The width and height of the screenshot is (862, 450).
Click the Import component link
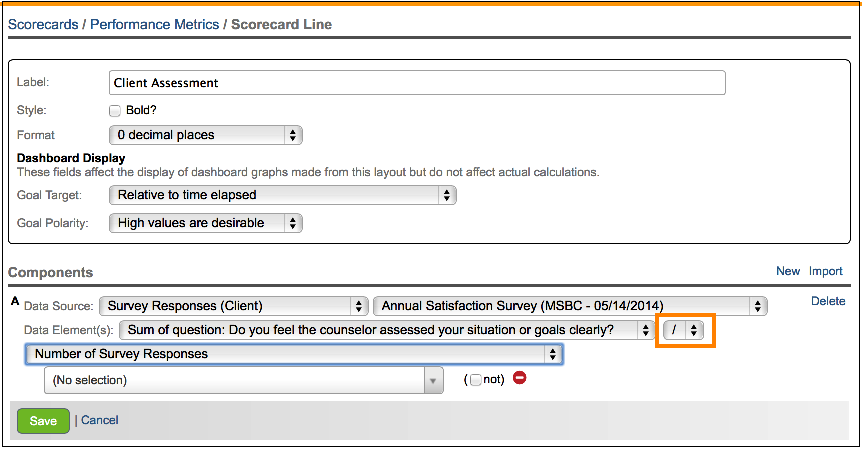point(826,271)
